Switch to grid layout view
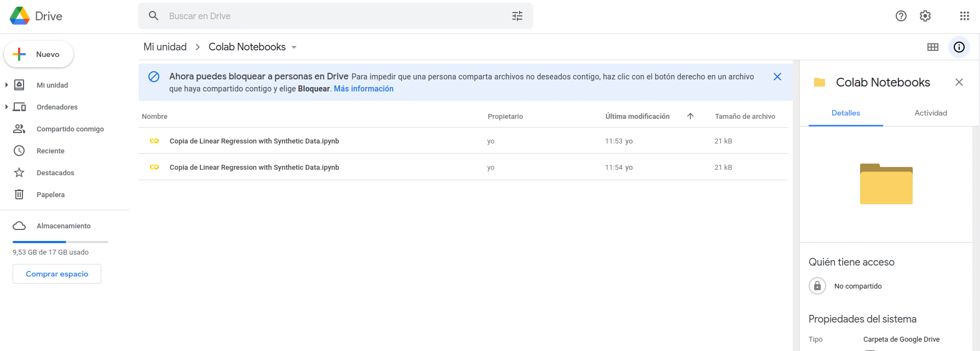Screen dimensions: 980x351 point(933,47)
